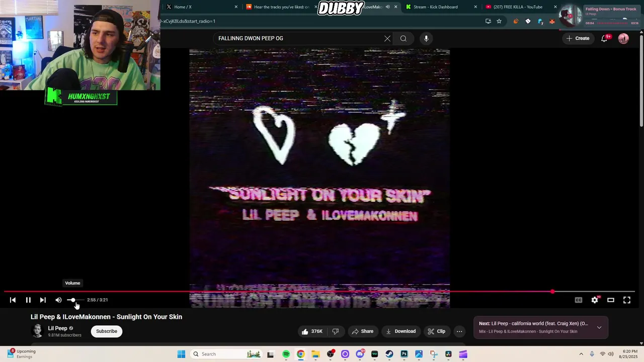
Task: Download the video
Action: point(400,331)
